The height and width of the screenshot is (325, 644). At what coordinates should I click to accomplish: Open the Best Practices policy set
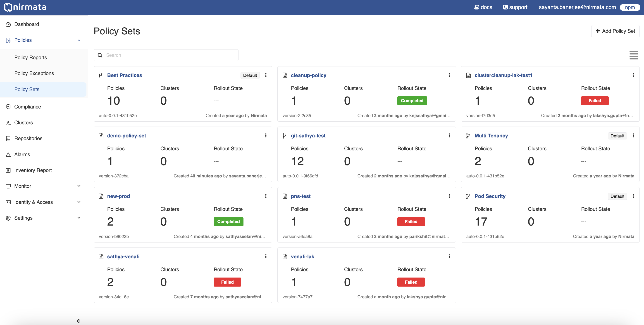pyautogui.click(x=124, y=75)
